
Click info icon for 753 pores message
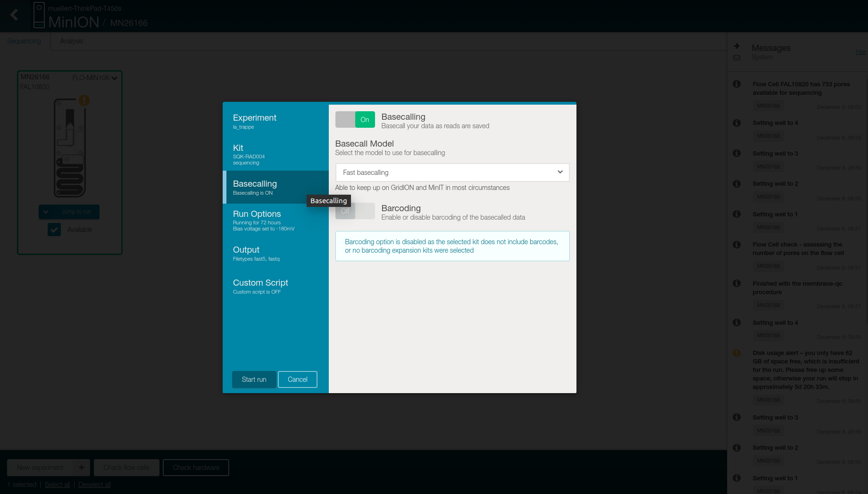[736, 84]
